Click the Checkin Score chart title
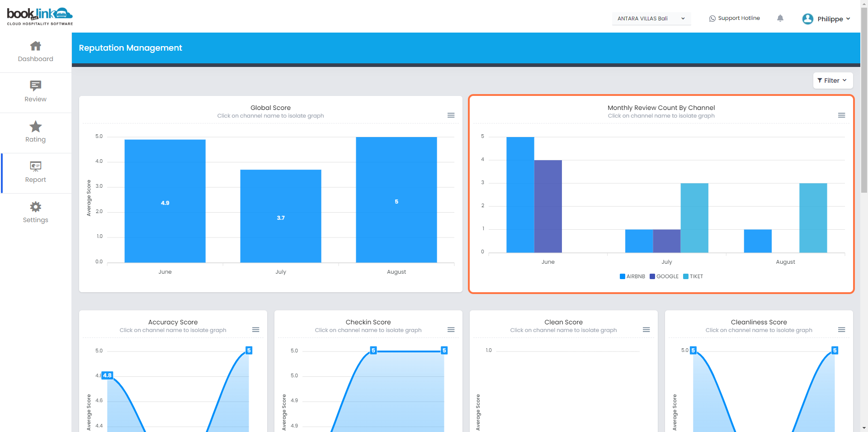Screen dimensions: 868x432 tap(368, 322)
